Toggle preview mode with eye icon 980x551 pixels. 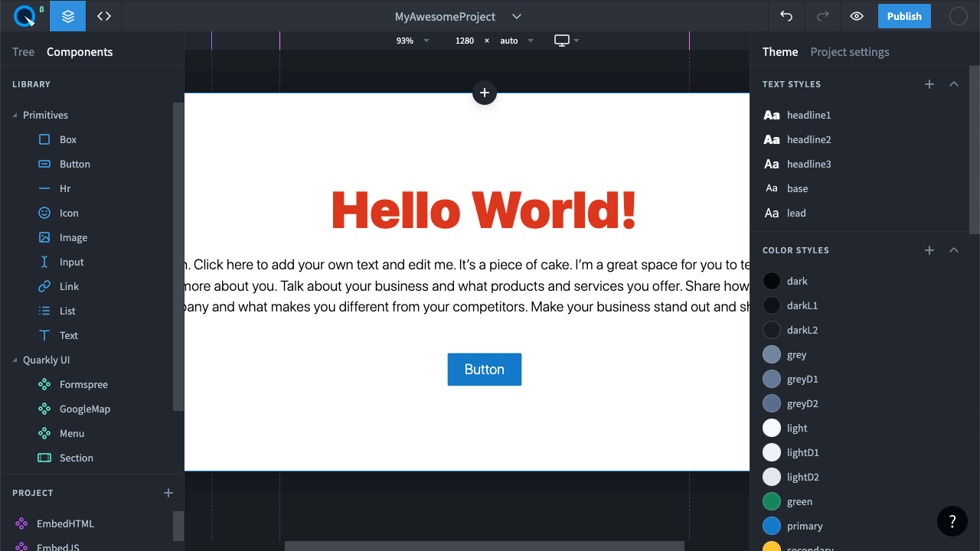click(x=857, y=16)
